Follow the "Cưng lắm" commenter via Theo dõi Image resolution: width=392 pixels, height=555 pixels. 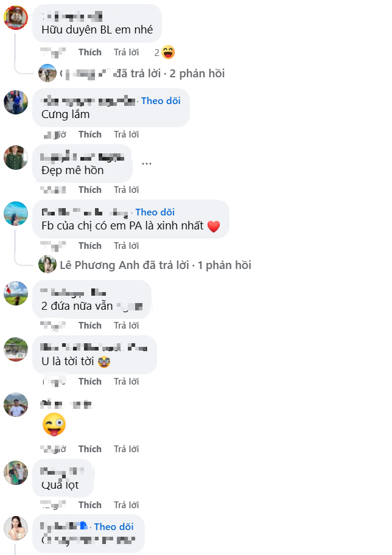[161, 101]
